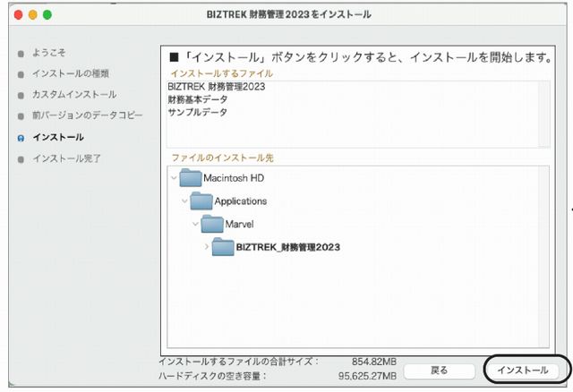Select BIZTREK 財務管理2023 in file list
This screenshot has height=392, width=573.
pos(217,87)
